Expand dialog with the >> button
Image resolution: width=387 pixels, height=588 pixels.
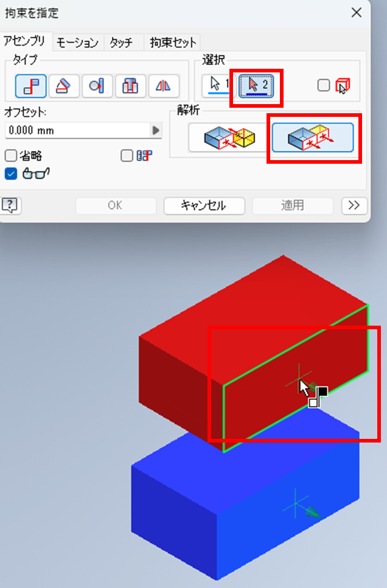pyautogui.click(x=354, y=205)
